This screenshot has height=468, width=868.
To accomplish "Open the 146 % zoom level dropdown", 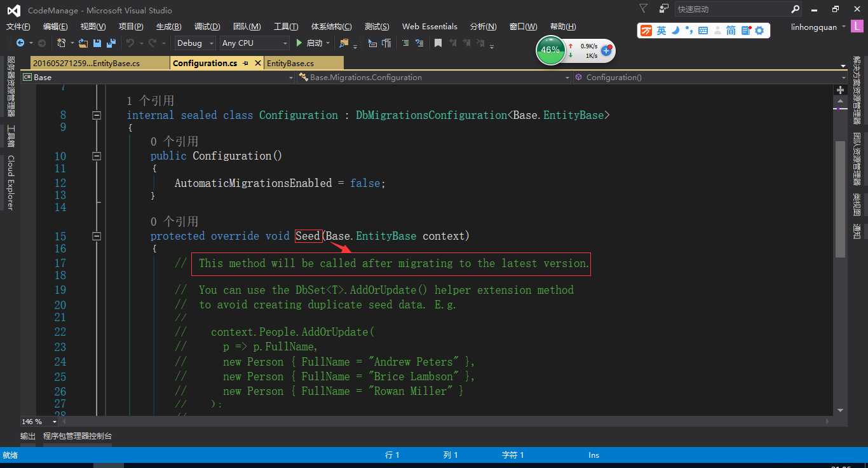I will (x=39, y=422).
